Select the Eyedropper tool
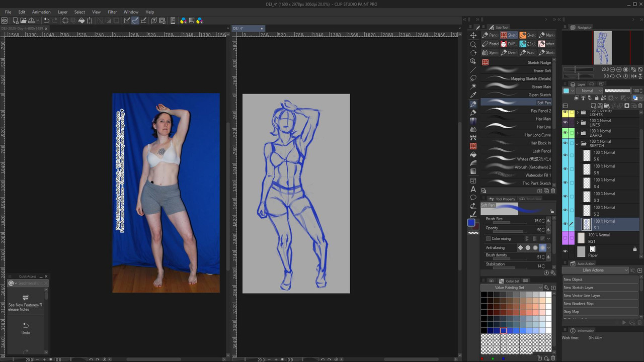This screenshot has height=362, width=644. click(x=473, y=95)
